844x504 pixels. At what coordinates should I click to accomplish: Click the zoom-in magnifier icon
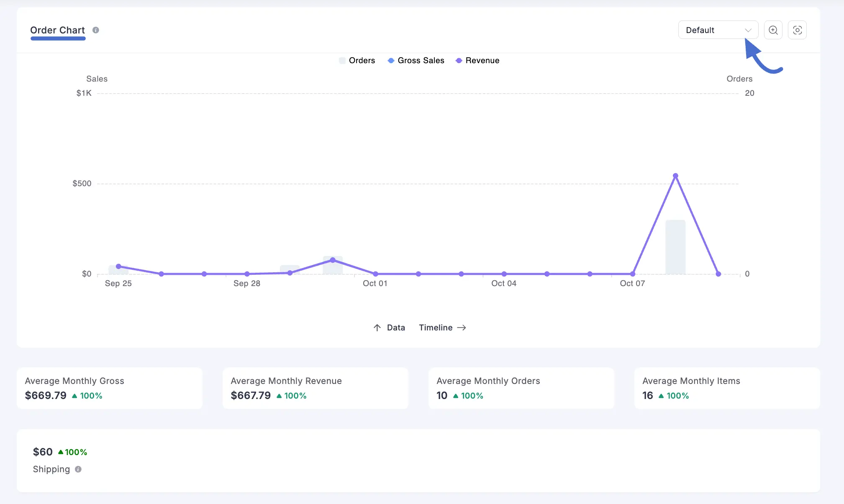[772, 30]
